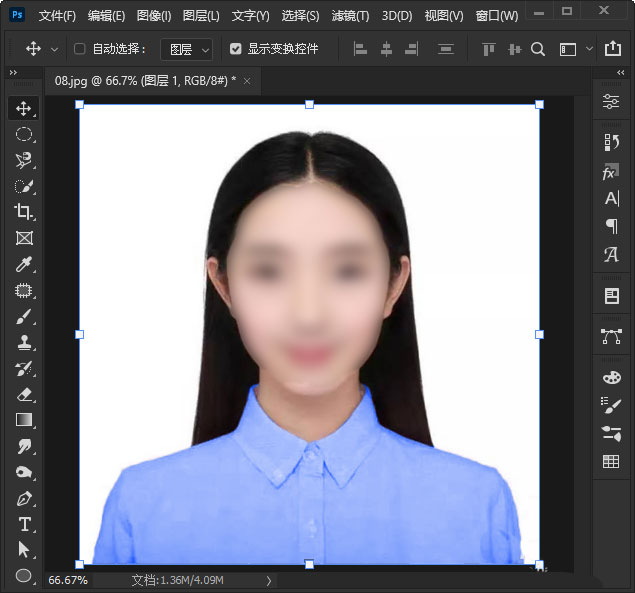Open the Color palette panel
The width and height of the screenshot is (635, 593).
click(x=612, y=378)
